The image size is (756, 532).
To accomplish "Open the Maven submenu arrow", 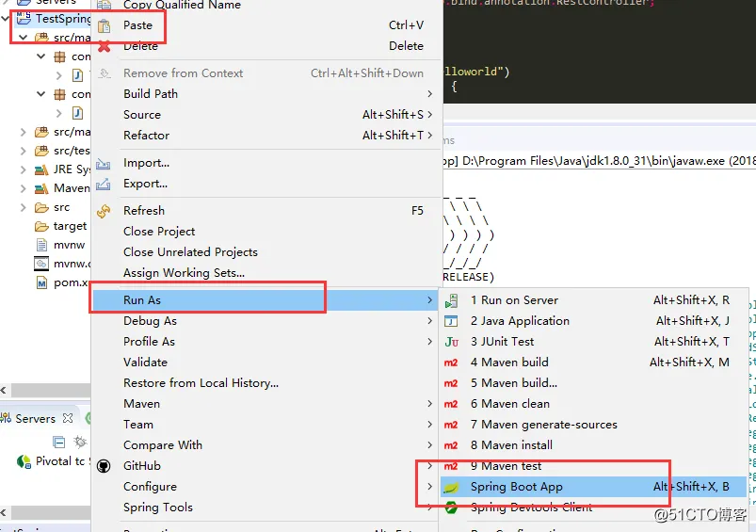I will [x=429, y=404].
